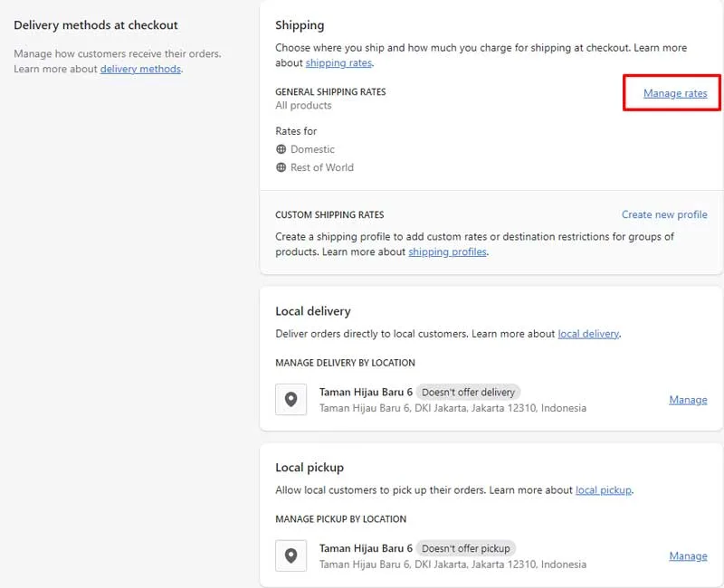Click the Doesn't offer pickup badge
This screenshot has height=588, width=724.
(466, 548)
